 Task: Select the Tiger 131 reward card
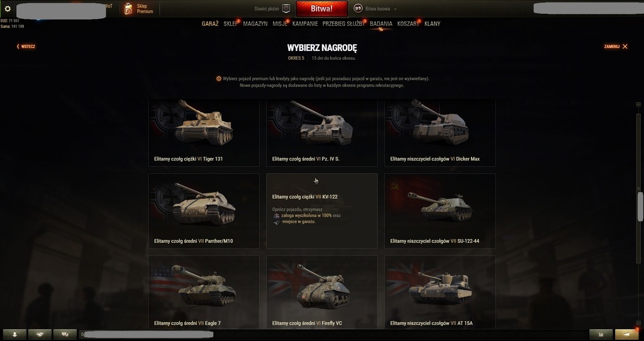204,133
